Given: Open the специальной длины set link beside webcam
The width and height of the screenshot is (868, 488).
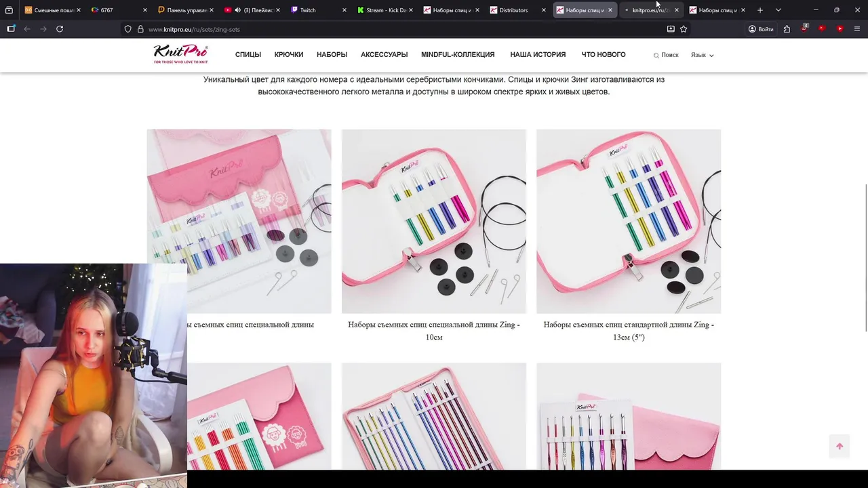Looking at the screenshot, I should (251, 325).
